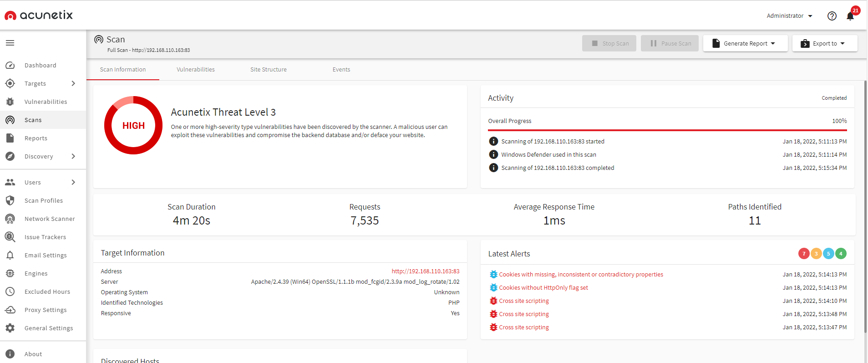This screenshot has width=868, height=363.
Task: Click the Completed status label in Activity
Action: (834, 98)
